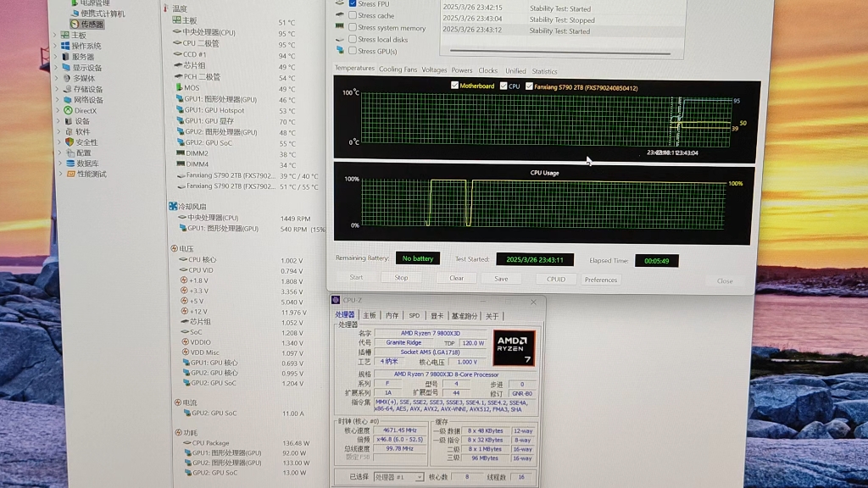Open the 处理器 #1 selection dropdown
The image size is (868, 488).
click(x=398, y=477)
